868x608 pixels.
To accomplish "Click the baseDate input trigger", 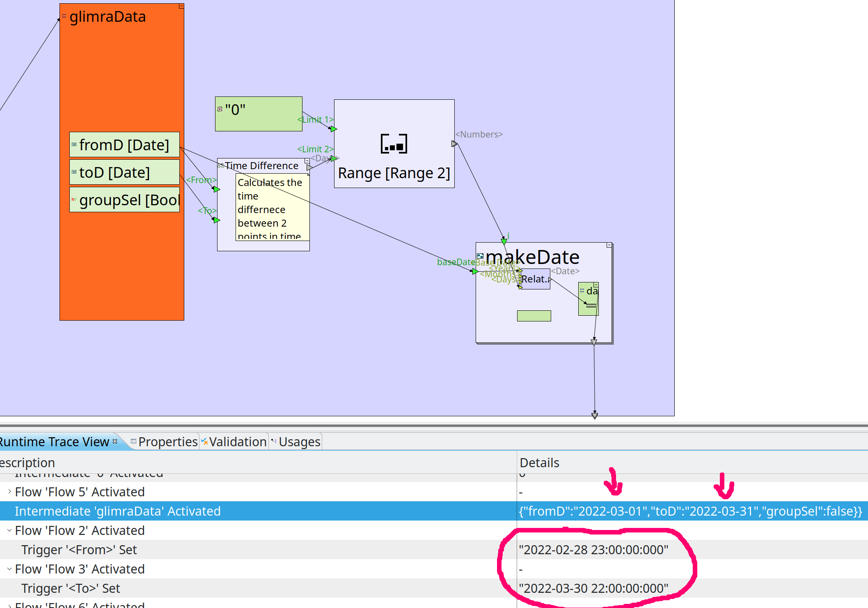I will 475,271.
